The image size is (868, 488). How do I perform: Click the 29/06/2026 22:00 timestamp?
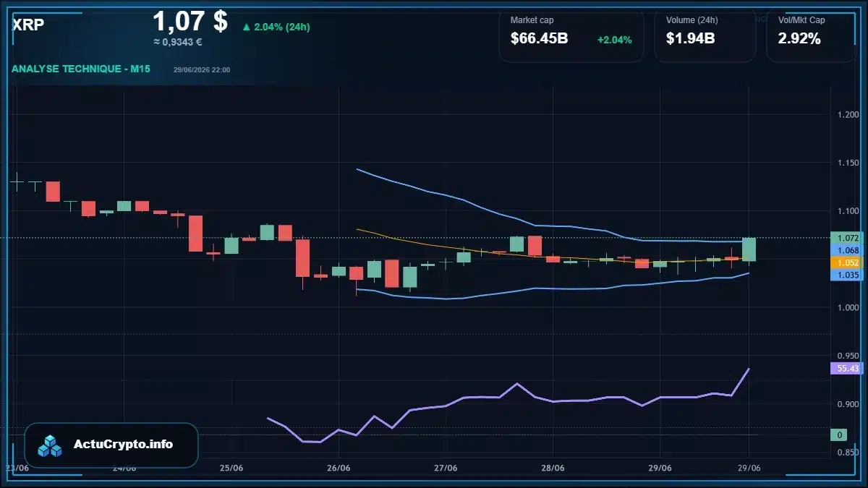click(x=202, y=69)
